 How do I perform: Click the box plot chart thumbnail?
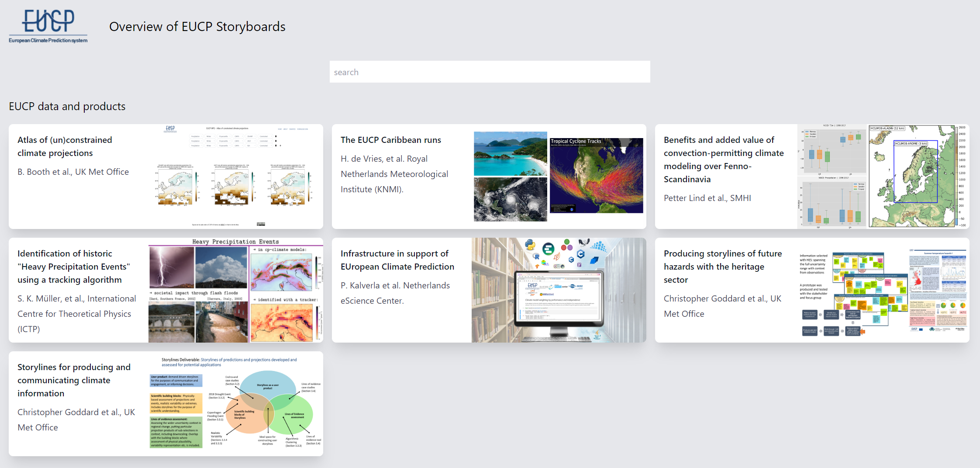(832, 177)
